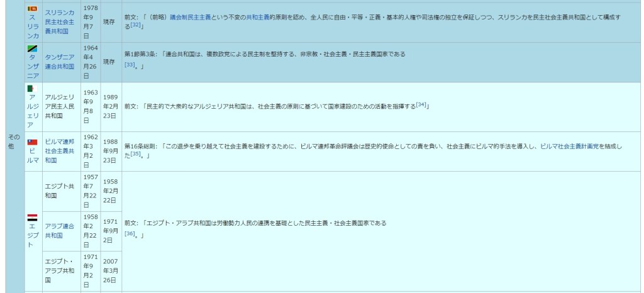Image resolution: width=644 pixels, height=293 pixels.
Task: Click the Sri Lanka flag icon
Action: pyautogui.click(x=33, y=8)
